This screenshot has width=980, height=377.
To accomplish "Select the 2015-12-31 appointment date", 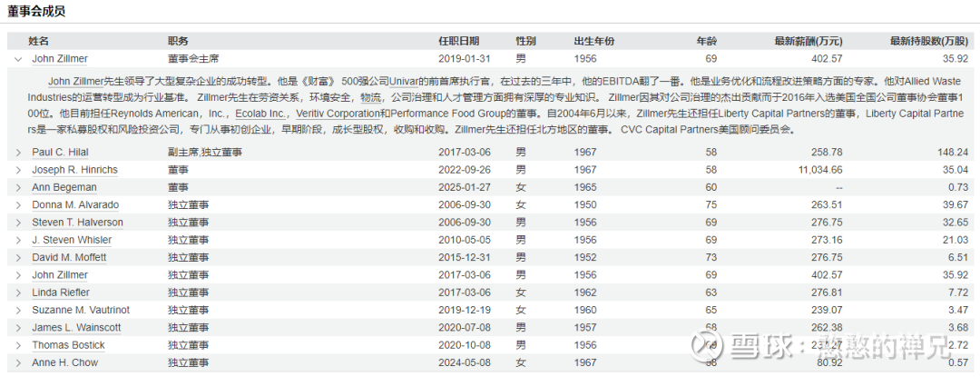I will tap(463, 257).
